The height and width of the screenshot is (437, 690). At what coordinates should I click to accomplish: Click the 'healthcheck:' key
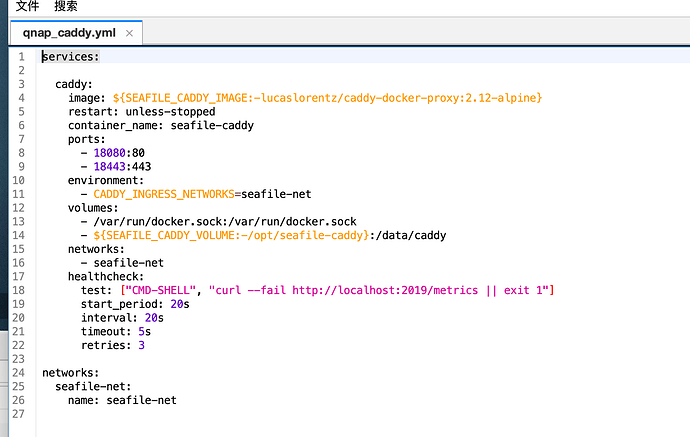pos(106,276)
